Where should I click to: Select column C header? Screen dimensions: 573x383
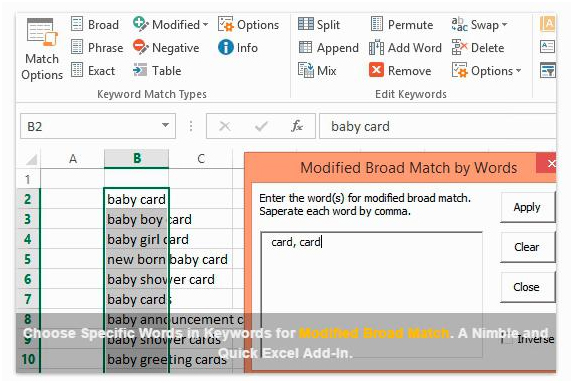(x=201, y=159)
